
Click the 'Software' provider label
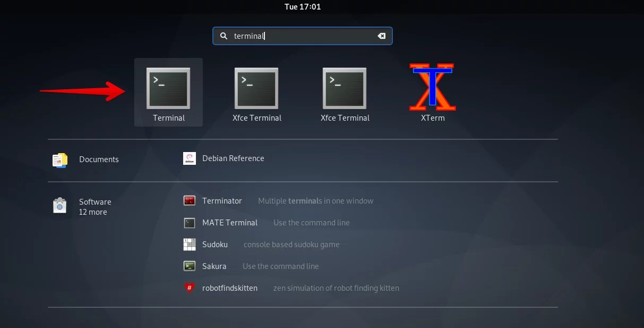point(95,202)
